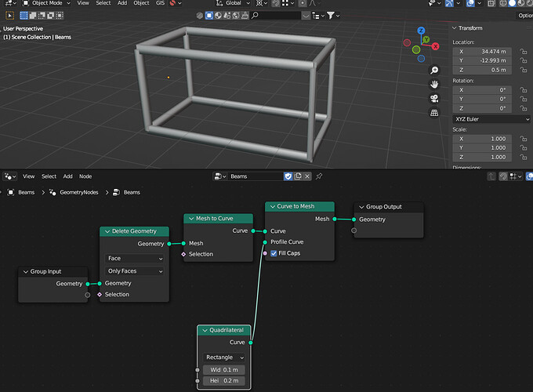Screen dimensions: 533x392
Task: Click the intersect selection mode icon
Action: [60, 16]
